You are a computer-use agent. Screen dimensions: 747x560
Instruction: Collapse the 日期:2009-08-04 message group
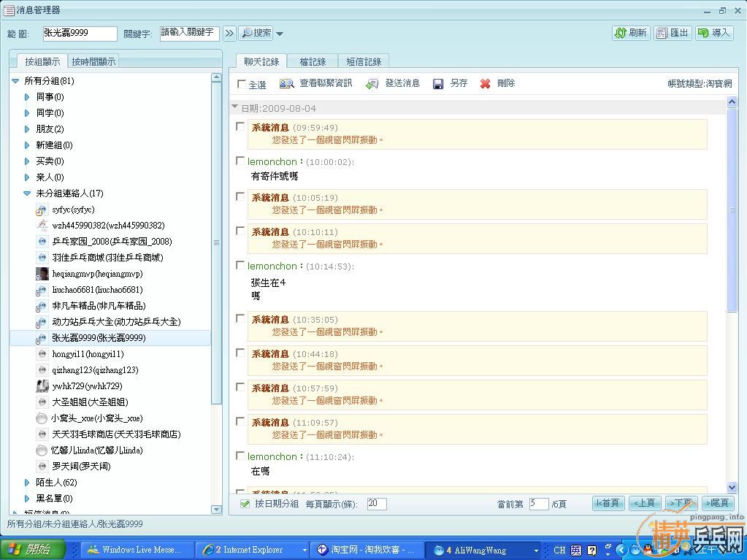[x=234, y=107]
